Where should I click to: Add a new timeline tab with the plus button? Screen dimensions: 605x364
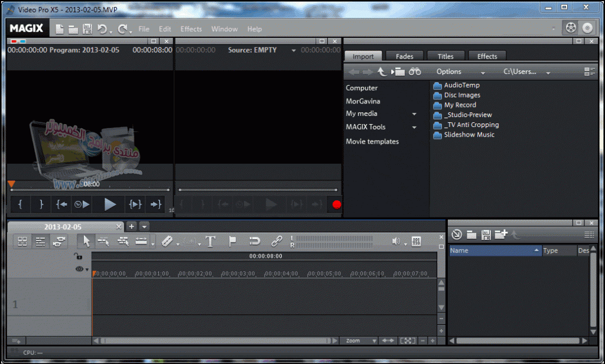click(131, 226)
